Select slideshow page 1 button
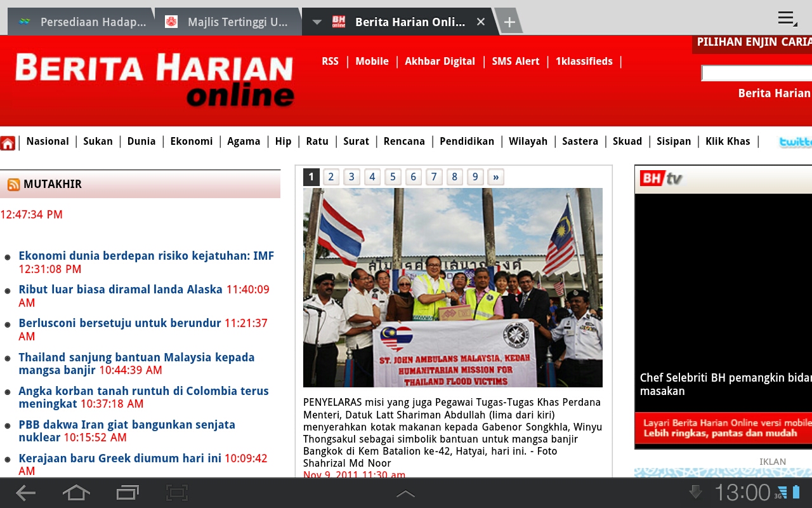Viewport: 812px width, 508px height. click(311, 177)
